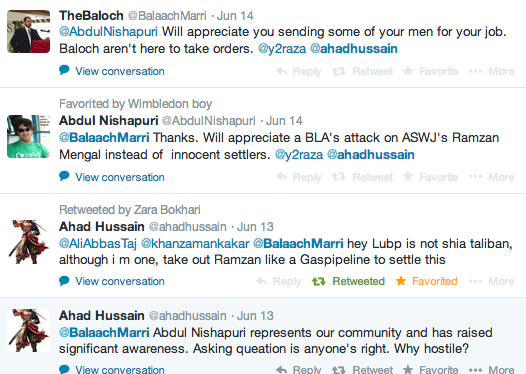This screenshot has width=526, height=374.
Task: View conversation for the Gaspipeline tweet
Action: coord(120,281)
